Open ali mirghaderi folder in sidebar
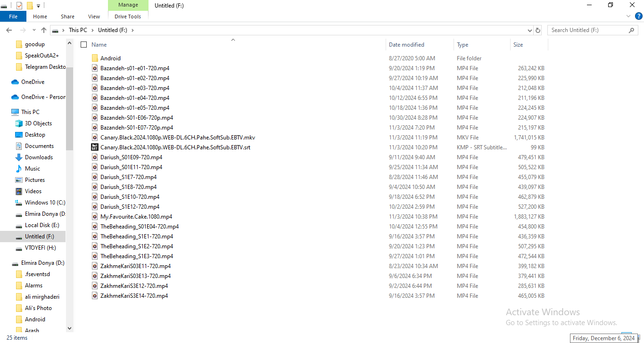The image size is (644, 343). 42,297
